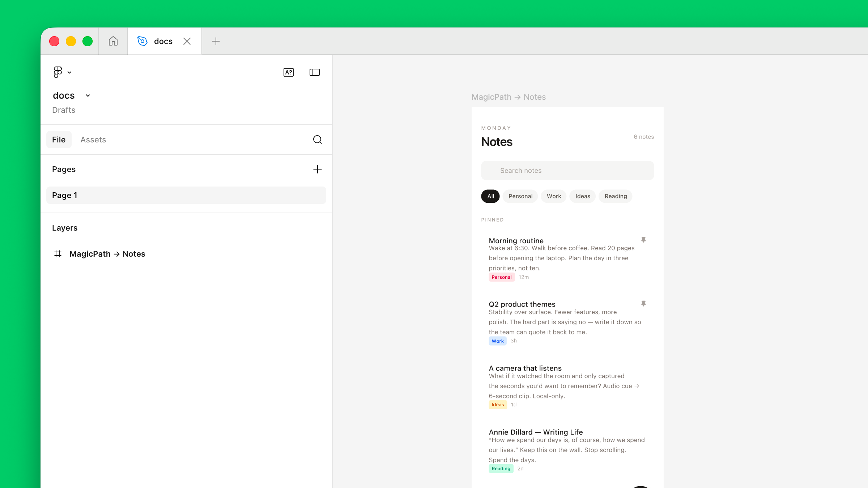Click the Q2 product themes body text

pos(565,322)
